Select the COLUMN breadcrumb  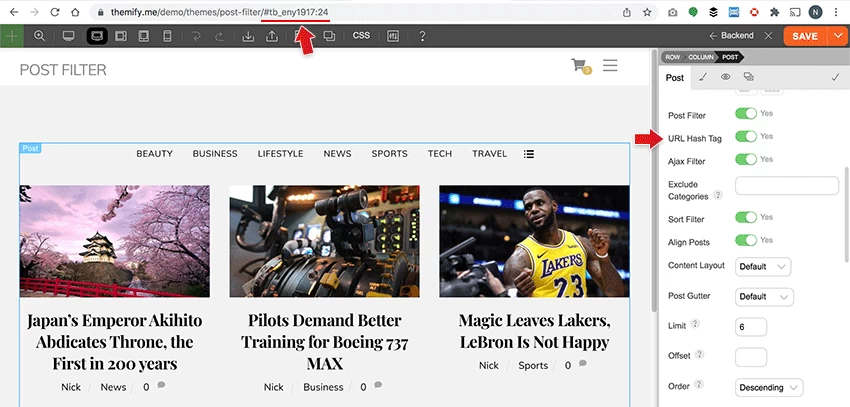point(700,57)
